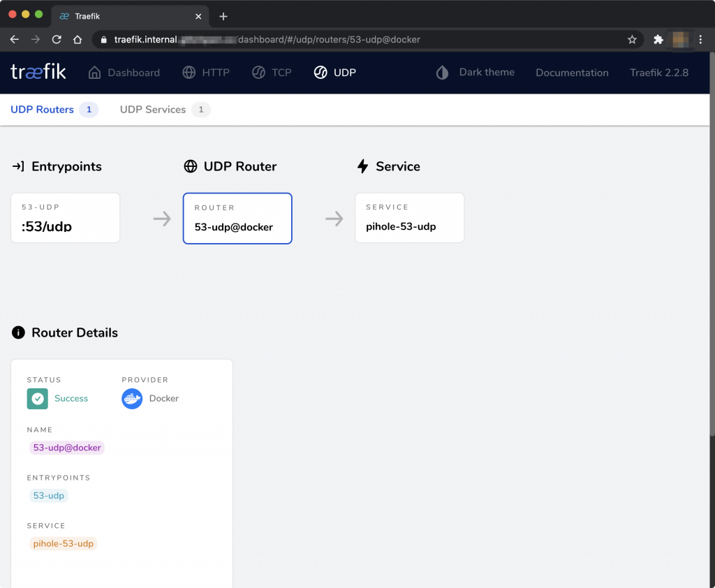
Task: Go to the HTTP section
Action: (x=206, y=73)
